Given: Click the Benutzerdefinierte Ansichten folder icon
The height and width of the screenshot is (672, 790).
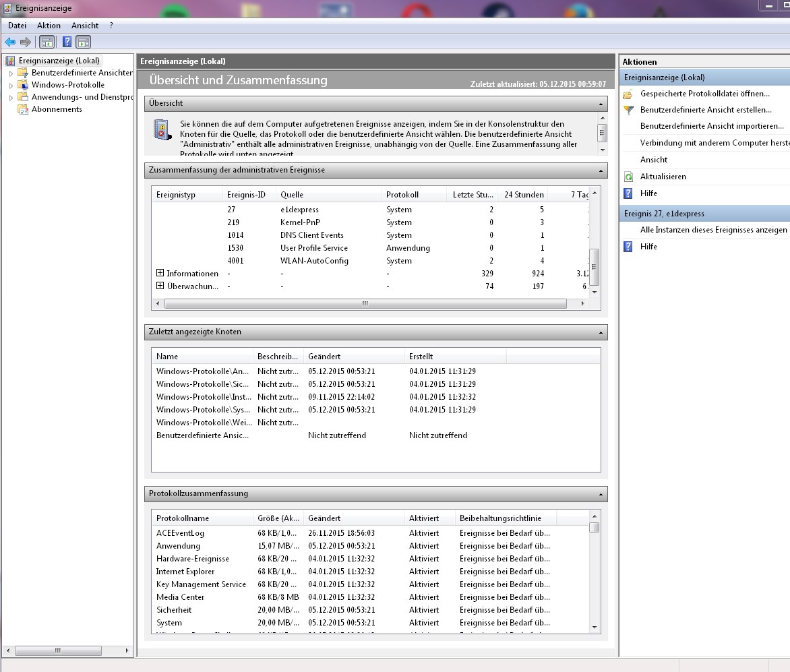Looking at the screenshot, I should 23,73.
